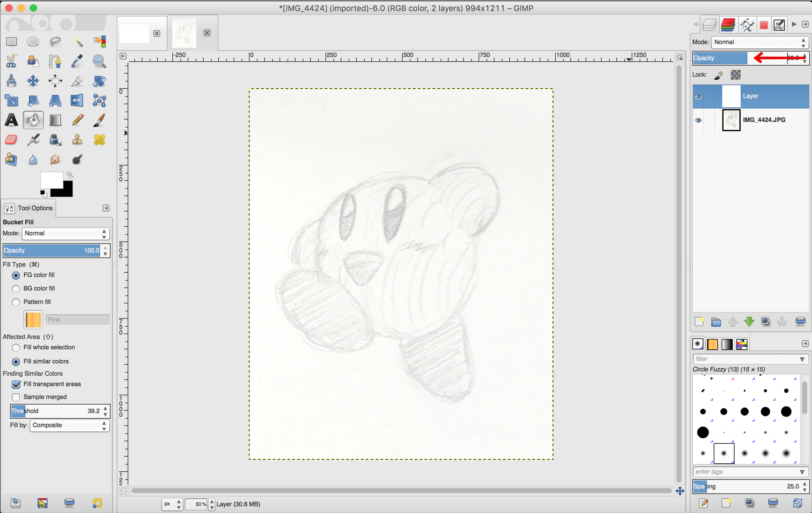812x513 pixels.
Task: Click the foreground white color swatch
Action: point(52,180)
